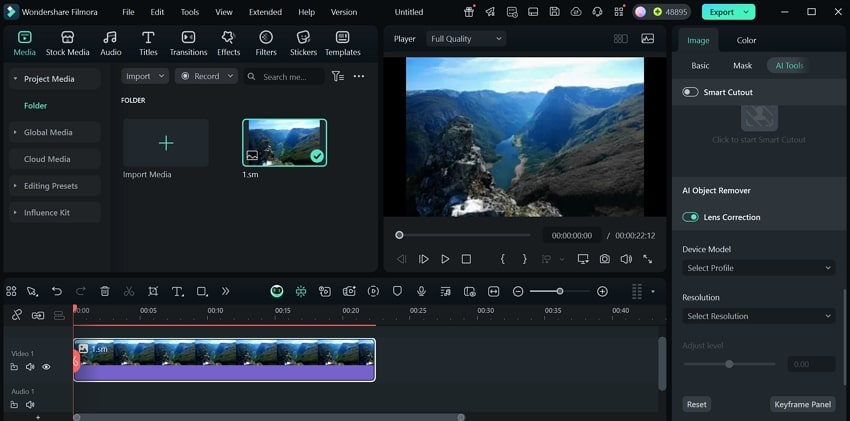850x421 pixels.
Task: Switch to the Color tab
Action: pos(746,40)
